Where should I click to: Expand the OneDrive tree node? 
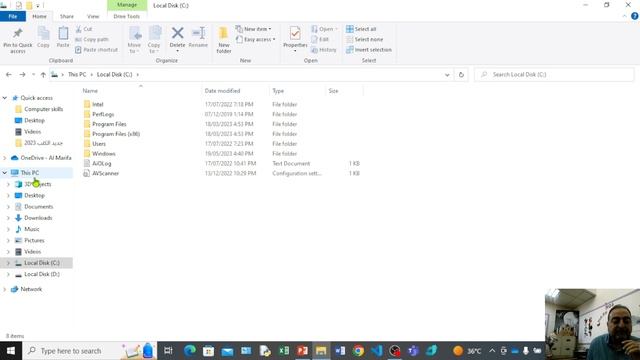coord(4,158)
